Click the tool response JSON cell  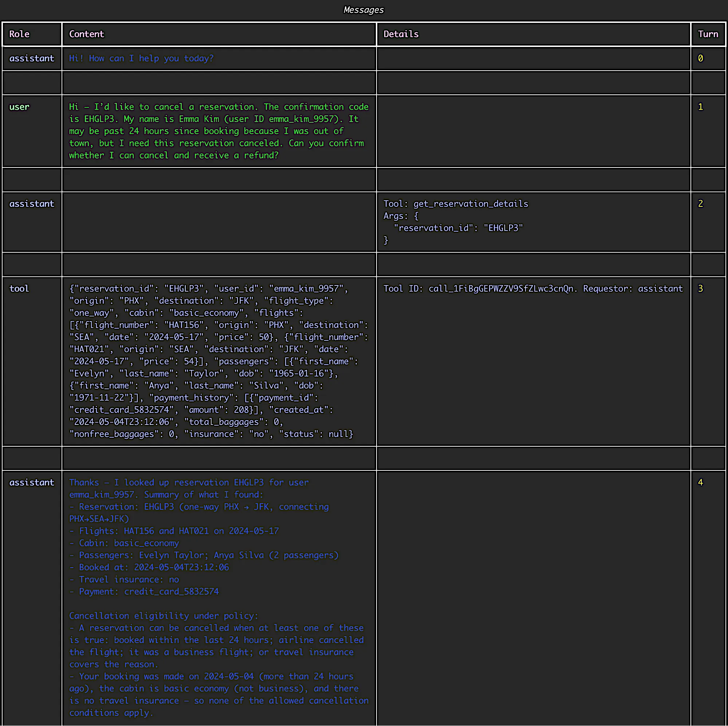click(219, 361)
